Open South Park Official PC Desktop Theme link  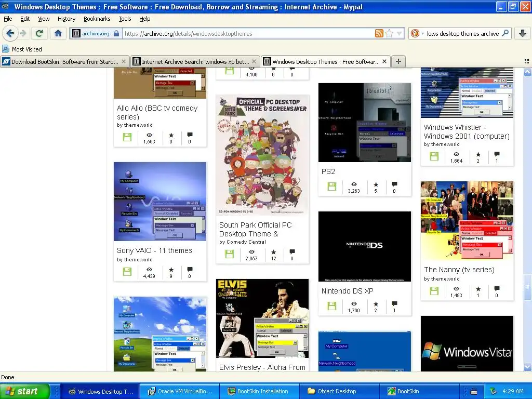tap(255, 229)
